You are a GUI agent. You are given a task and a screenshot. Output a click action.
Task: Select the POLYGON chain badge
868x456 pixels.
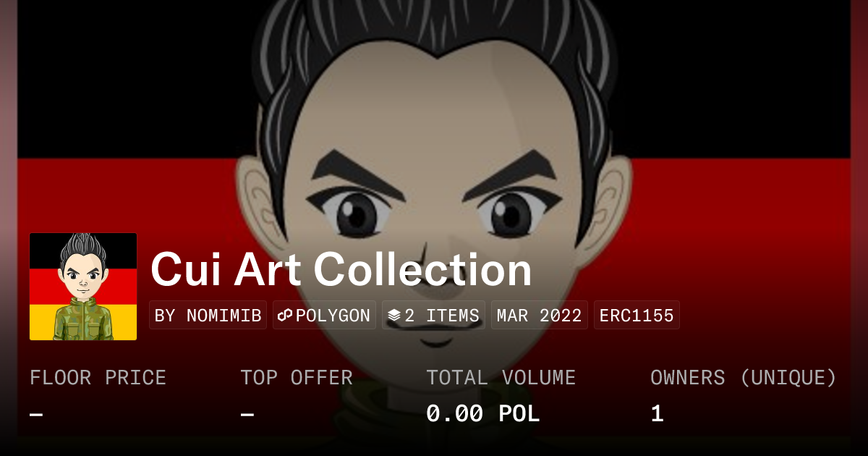point(324,316)
